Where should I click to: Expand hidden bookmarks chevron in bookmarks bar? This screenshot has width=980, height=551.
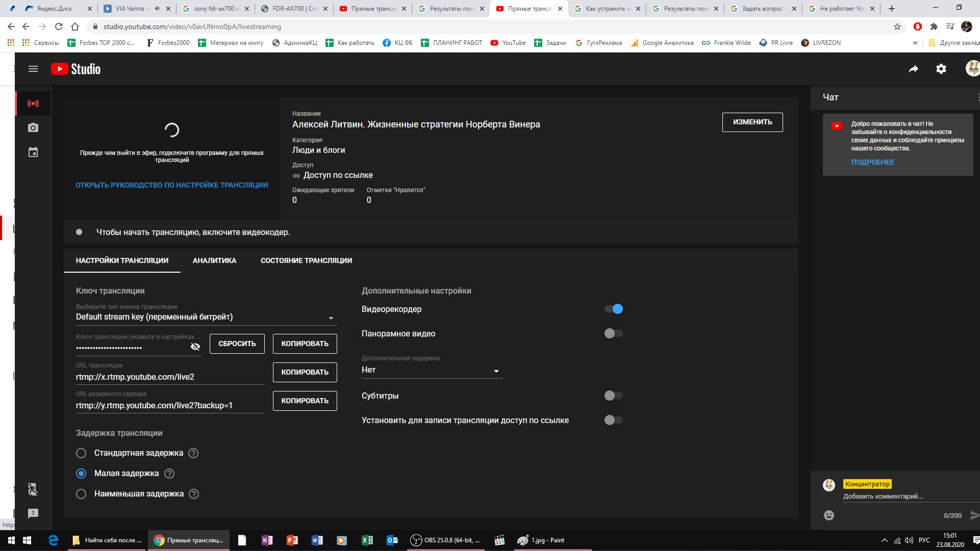click(x=915, y=43)
